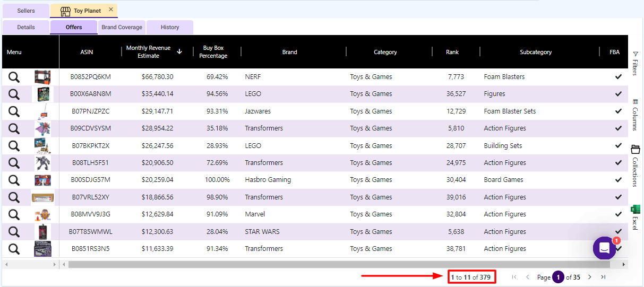Viewport: 644px width, 287px height.
Task: Click the descending sort arrow on Monthly Revenue
Action: click(x=179, y=51)
